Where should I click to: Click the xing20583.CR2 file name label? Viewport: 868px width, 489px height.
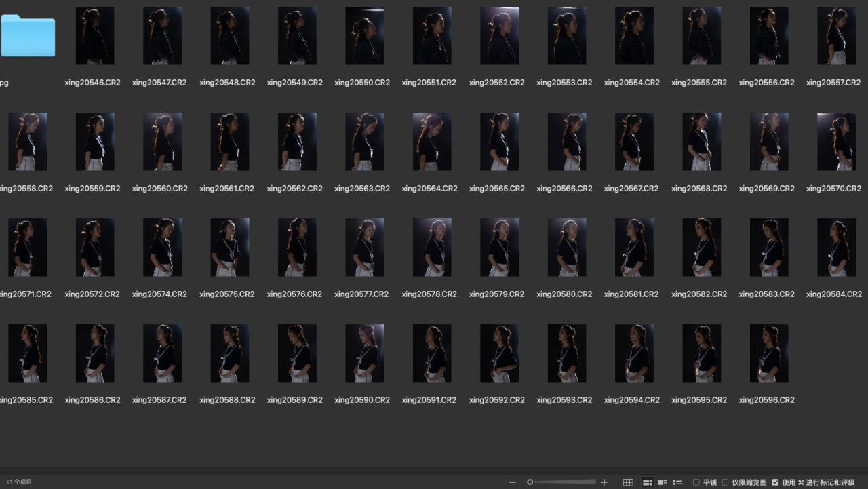[766, 294]
